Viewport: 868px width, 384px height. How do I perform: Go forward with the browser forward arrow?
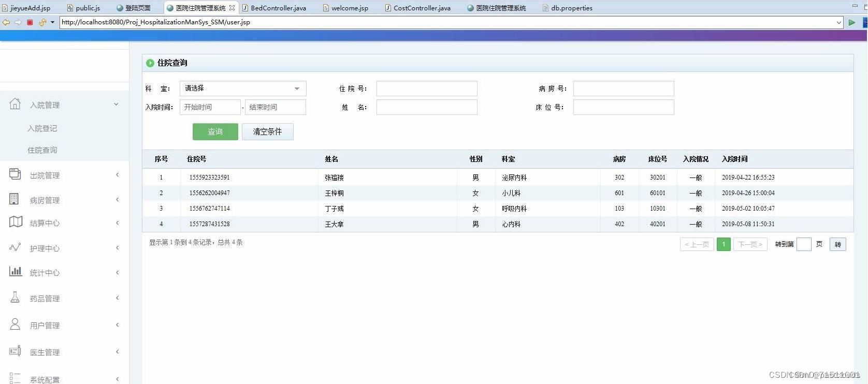pos(18,22)
